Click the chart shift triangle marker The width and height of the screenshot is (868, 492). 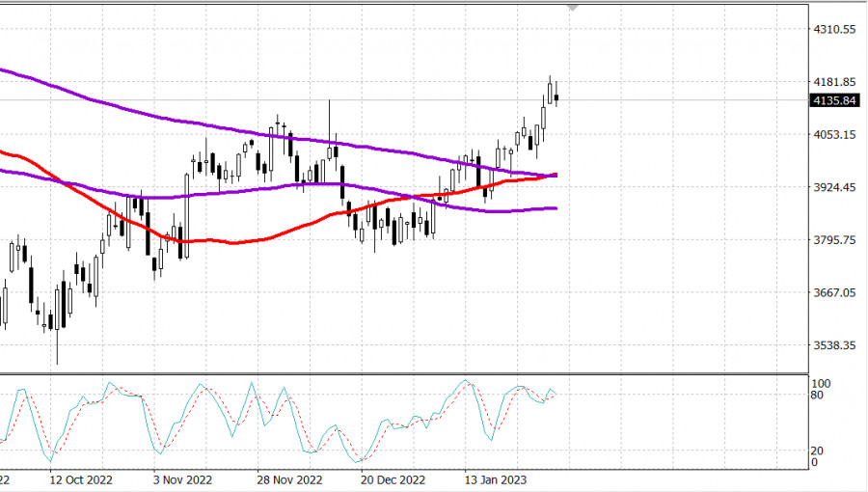[x=574, y=8]
